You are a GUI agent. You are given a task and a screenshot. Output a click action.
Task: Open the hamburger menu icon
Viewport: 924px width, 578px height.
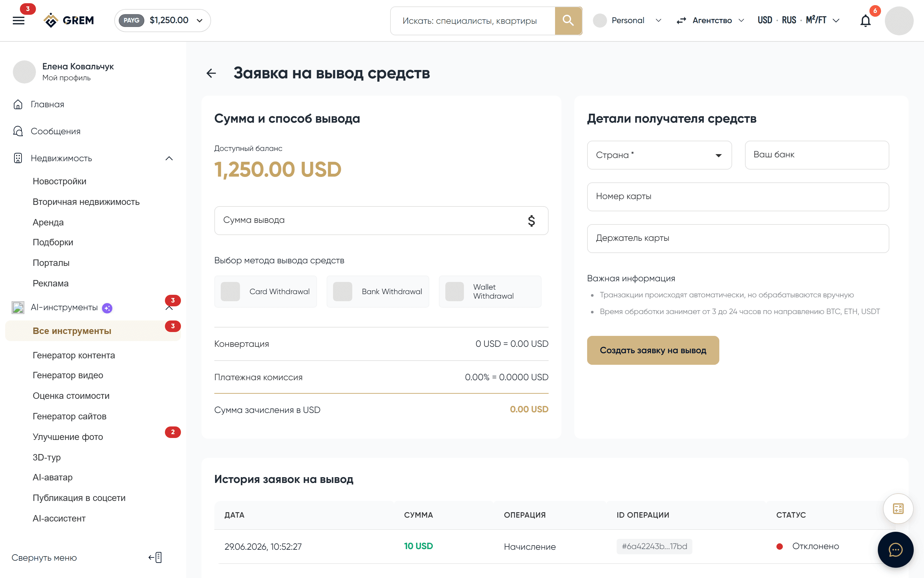[x=18, y=21]
